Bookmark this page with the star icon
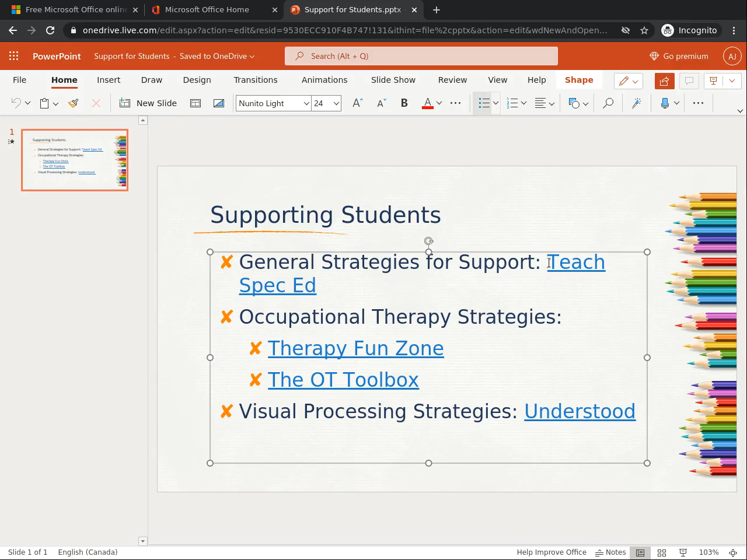Viewport: 747px width, 560px height. (644, 30)
